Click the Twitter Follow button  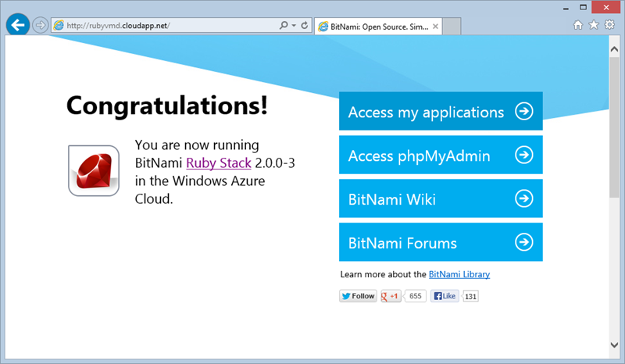click(x=358, y=296)
